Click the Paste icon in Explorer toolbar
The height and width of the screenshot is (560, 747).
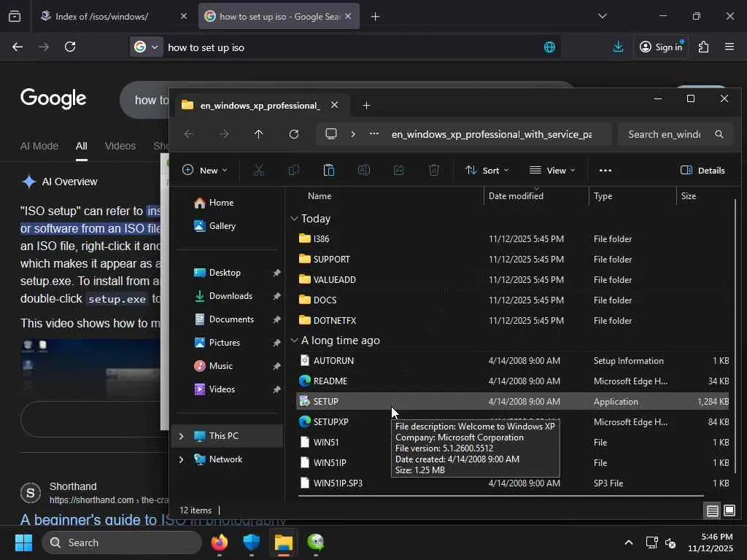pyautogui.click(x=329, y=171)
